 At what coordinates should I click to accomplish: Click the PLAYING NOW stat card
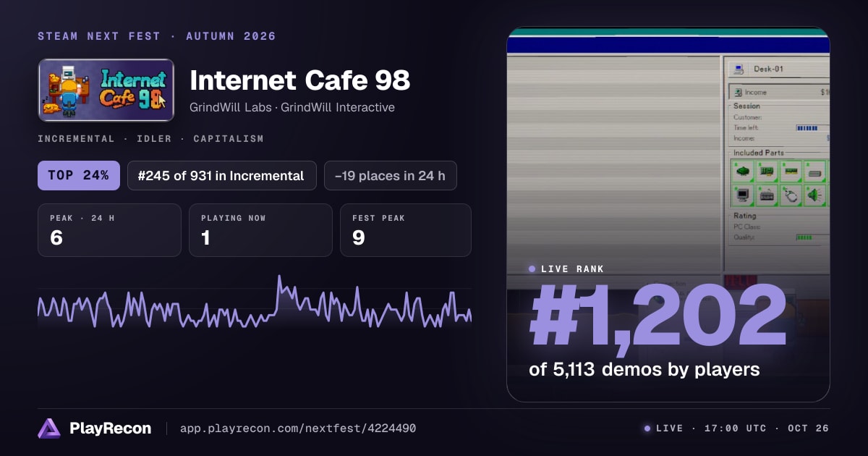coord(260,230)
